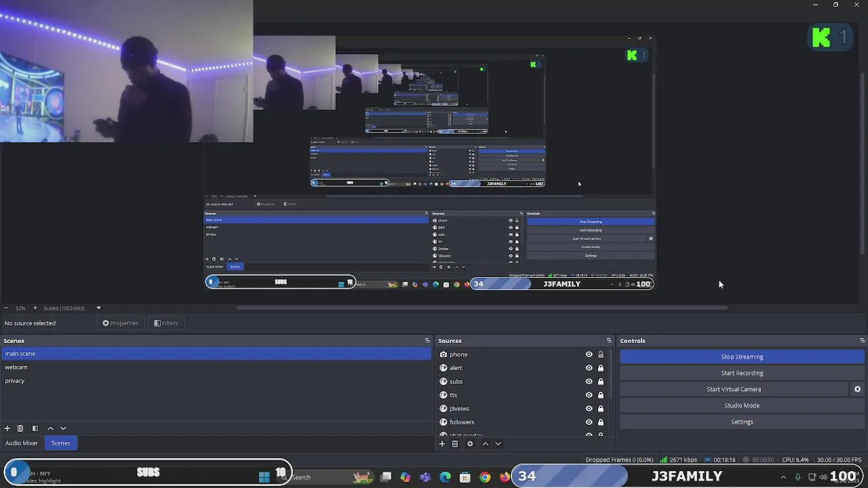
Task: Hide the subs source
Action: (589, 382)
